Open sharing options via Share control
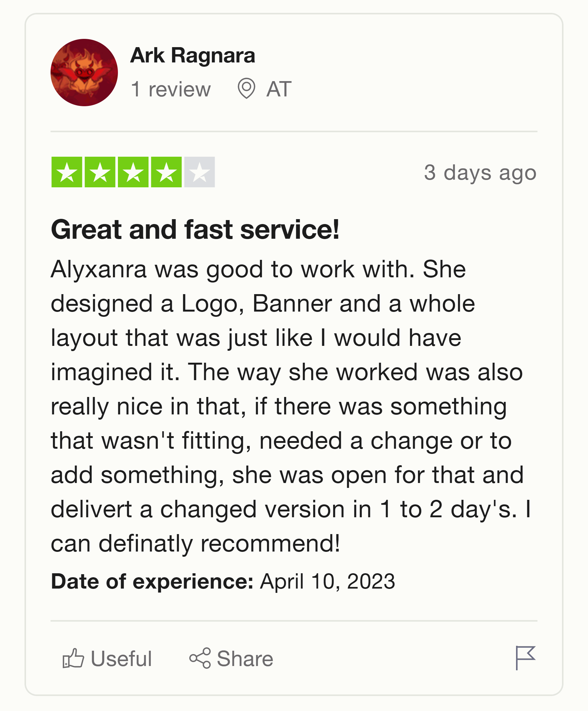This screenshot has height=711, width=588. (x=230, y=659)
